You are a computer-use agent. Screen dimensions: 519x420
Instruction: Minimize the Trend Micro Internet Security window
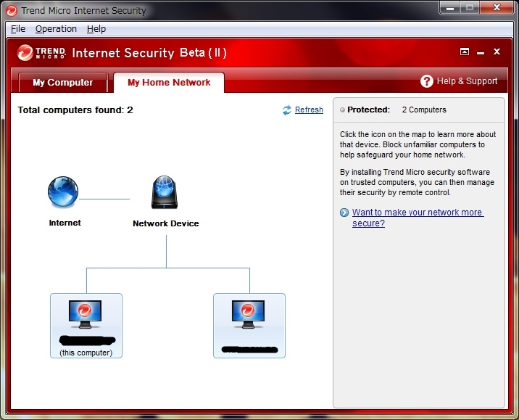tap(450, 8)
